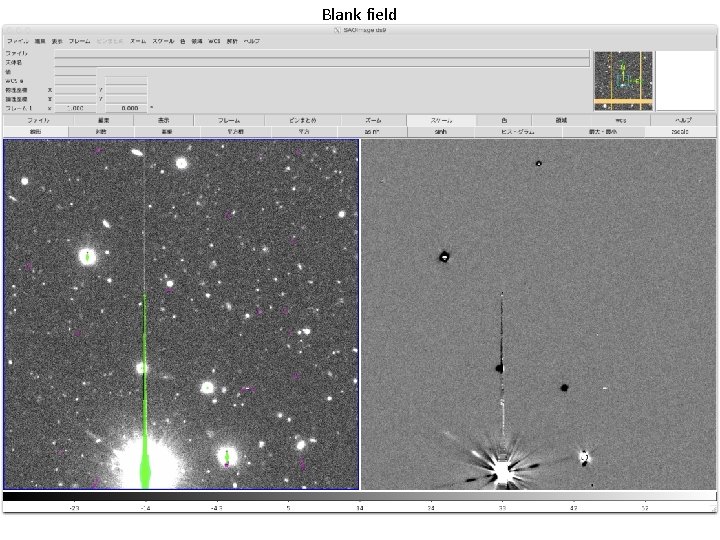Click the white magnifier preview box

point(686,81)
